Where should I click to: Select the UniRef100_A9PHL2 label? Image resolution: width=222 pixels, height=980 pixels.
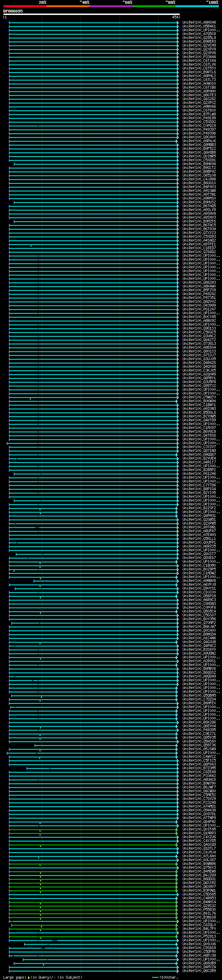click(199, 76)
